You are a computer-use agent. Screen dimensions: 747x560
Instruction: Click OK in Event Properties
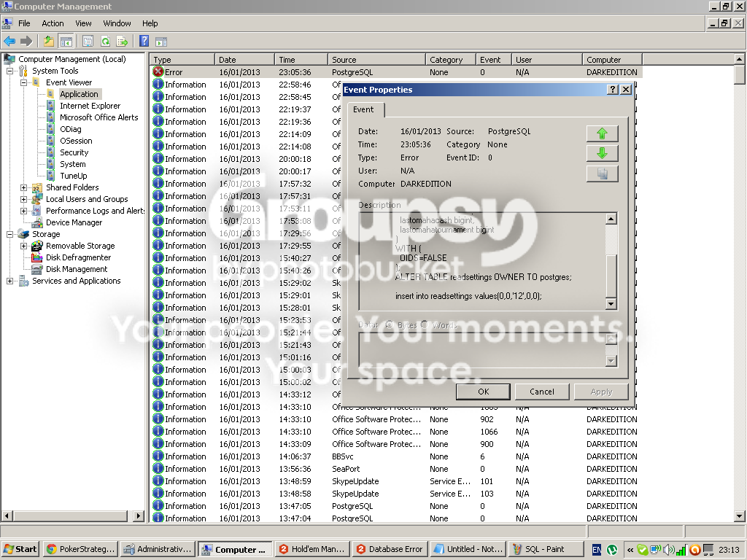[x=483, y=392]
